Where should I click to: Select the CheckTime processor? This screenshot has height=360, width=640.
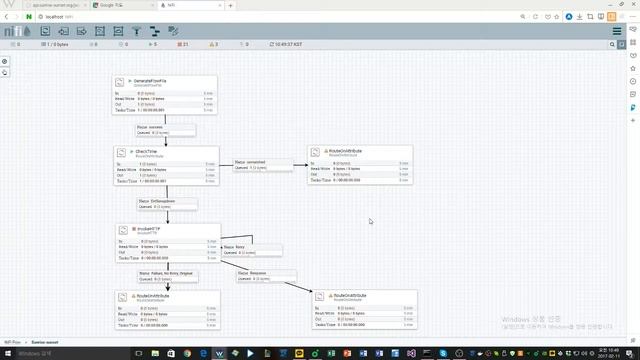tap(167, 166)
